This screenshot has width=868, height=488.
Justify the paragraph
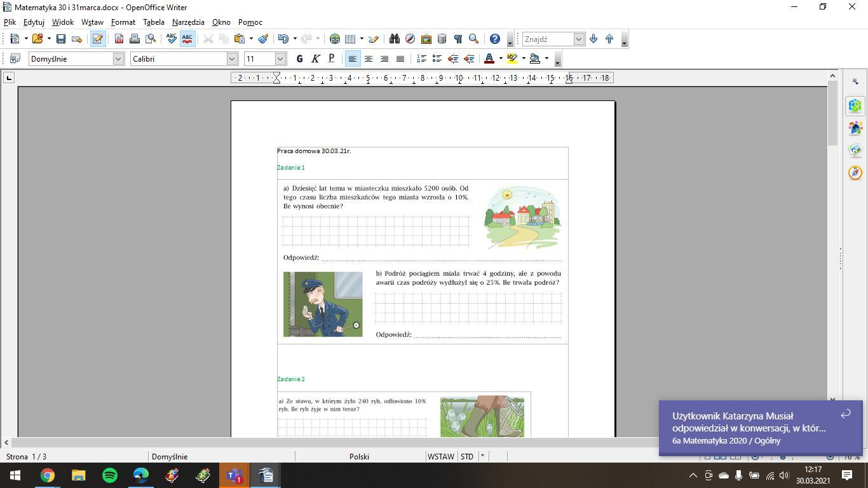[x=400, y=58]
